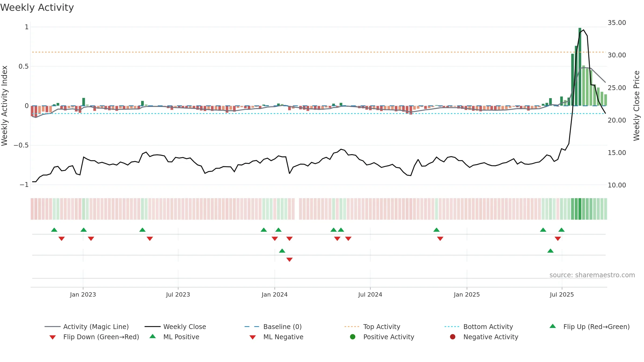The height and width of the screenshot is (362, 644).
Task: Select the ML Positive triangle near Jun 2025
Action: pyautogui.click(x=550, y=251)
